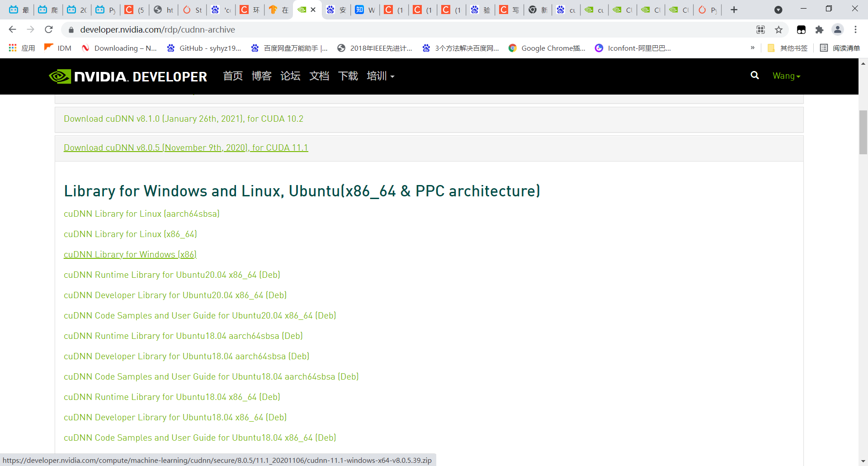This screenshot has height=466, width=868.
Task: Open the Chrome profile avatar
Action: click(x=838, y=30)
